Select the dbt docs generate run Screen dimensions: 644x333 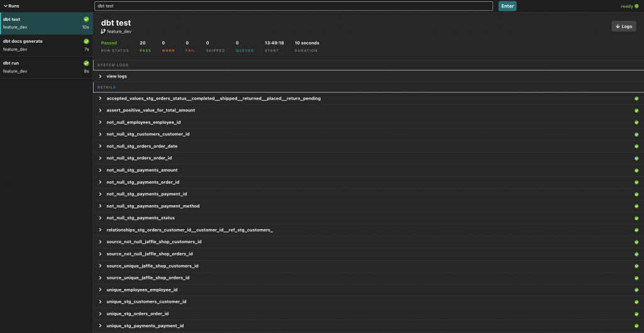(45, 45)
